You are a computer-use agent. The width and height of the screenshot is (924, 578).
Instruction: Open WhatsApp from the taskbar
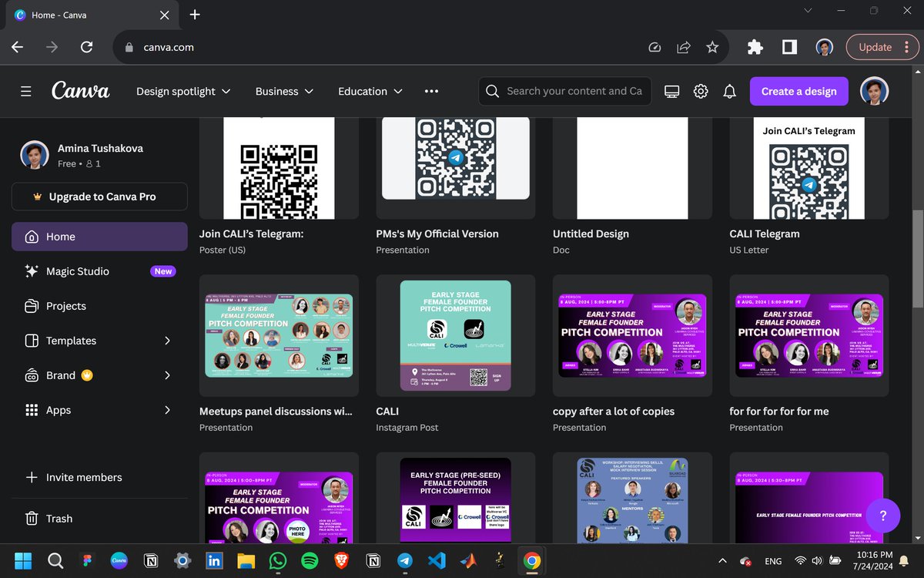(277, 561)
